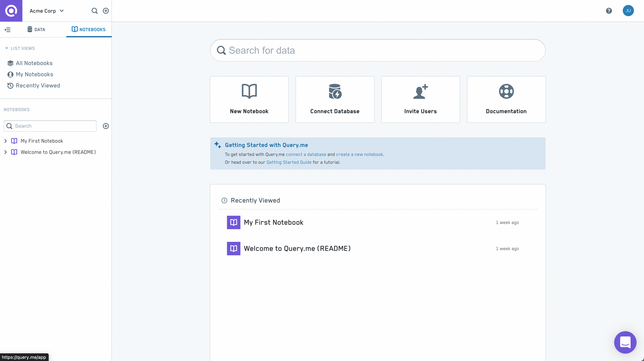Click the sparkle icon in Getting Started banner
This screenshot has width=644, height=361.
pos(218,145)
